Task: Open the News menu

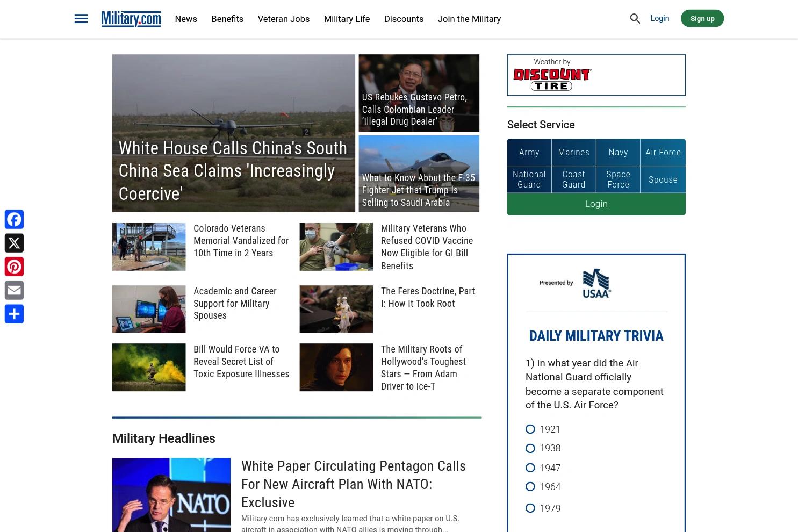Action: pyautogui.click(x=186, y=19)
